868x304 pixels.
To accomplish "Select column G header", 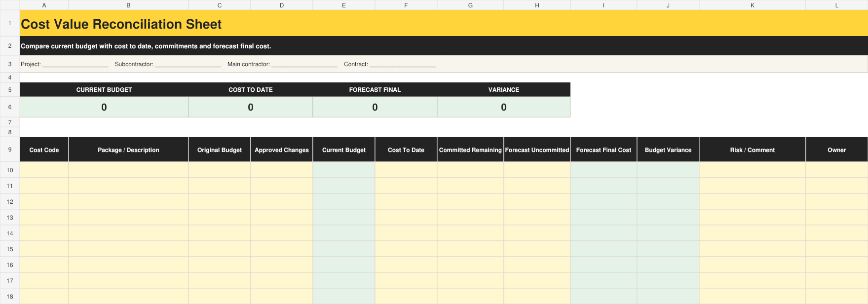I will (x=470, y=5).
